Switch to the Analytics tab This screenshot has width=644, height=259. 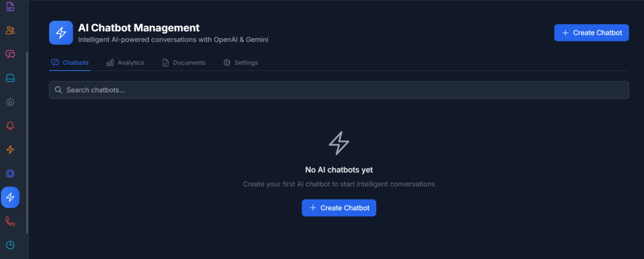[126, 63]
